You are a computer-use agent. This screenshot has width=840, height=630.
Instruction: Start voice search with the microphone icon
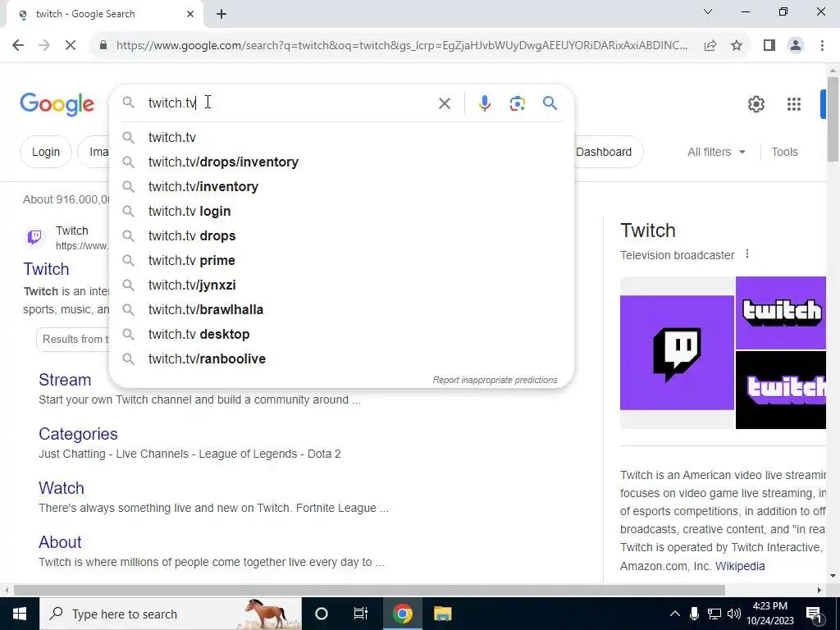[484, 103]
